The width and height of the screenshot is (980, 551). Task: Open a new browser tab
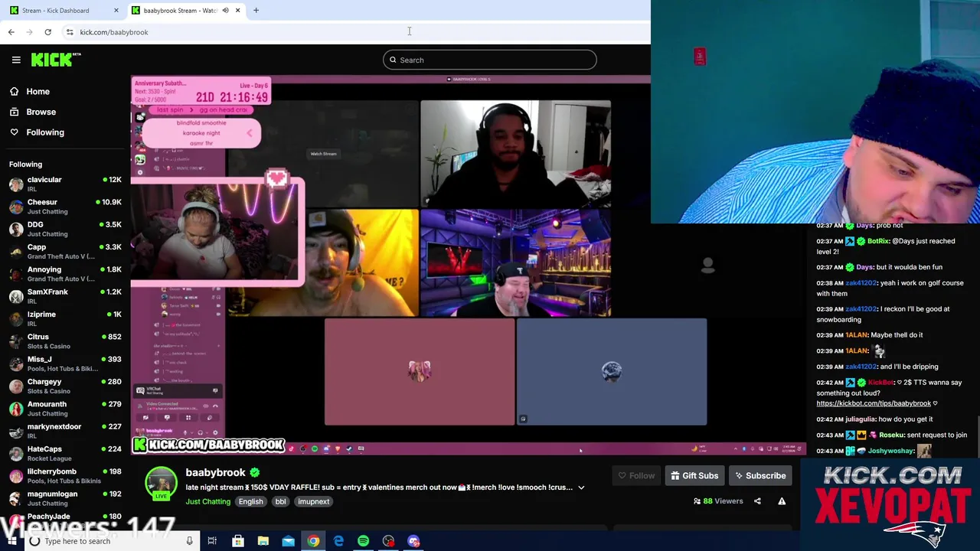pos(256,11)
